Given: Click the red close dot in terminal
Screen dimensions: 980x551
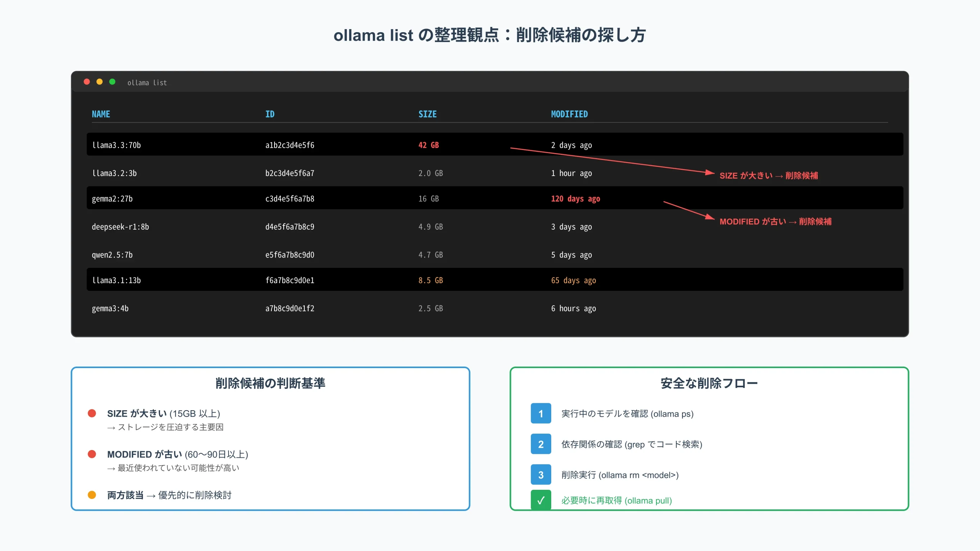Looking at the screenshot, I should pos(87,82).
